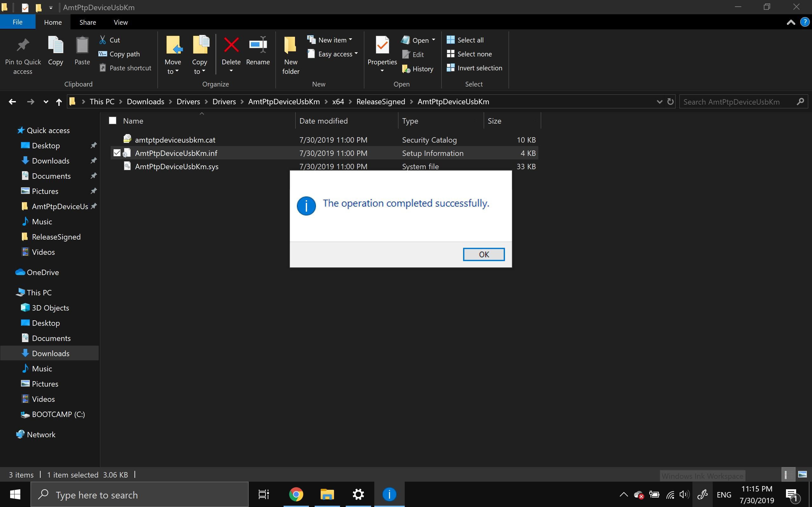
Task: Switch to the View tab
Action: point(121,22)
